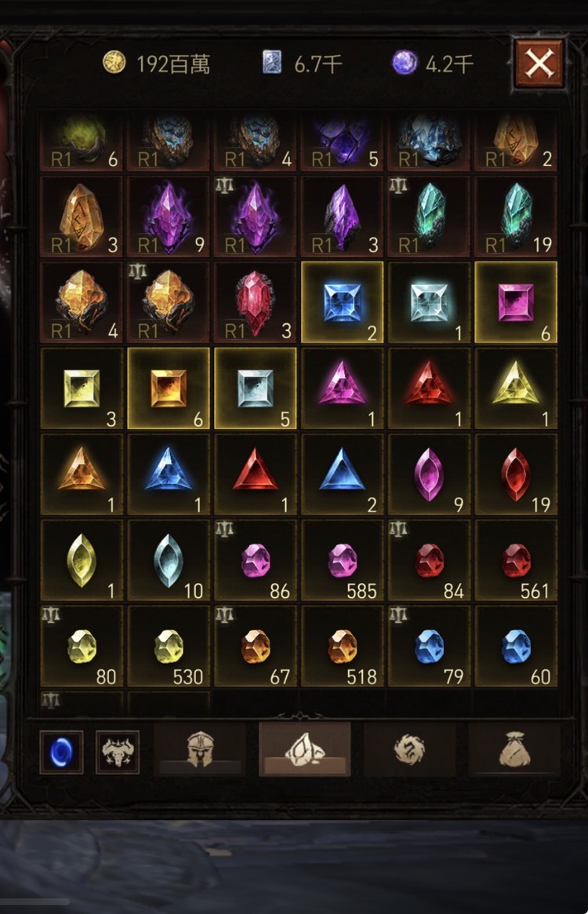Open the sack miscellaneous tab

coord(514,749)
